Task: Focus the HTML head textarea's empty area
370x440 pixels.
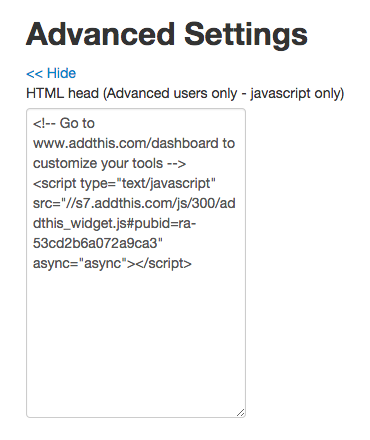Action: pyautogui.click(x=136, y=340)
